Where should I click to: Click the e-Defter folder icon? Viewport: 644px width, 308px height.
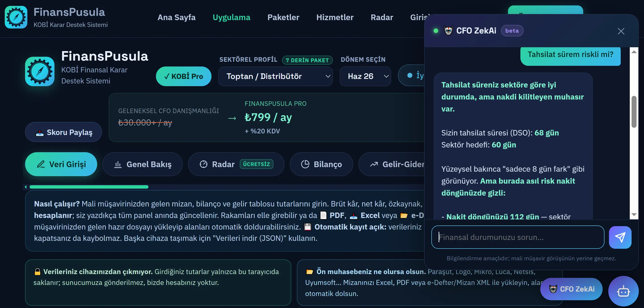pos(404,216)
